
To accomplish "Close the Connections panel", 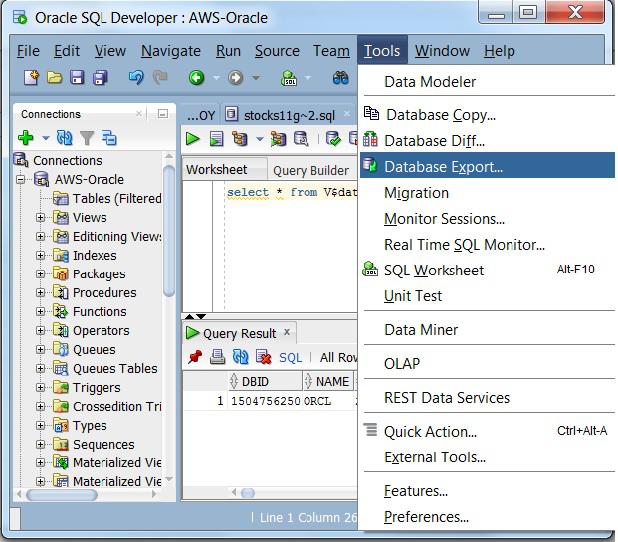I will 139,114.
